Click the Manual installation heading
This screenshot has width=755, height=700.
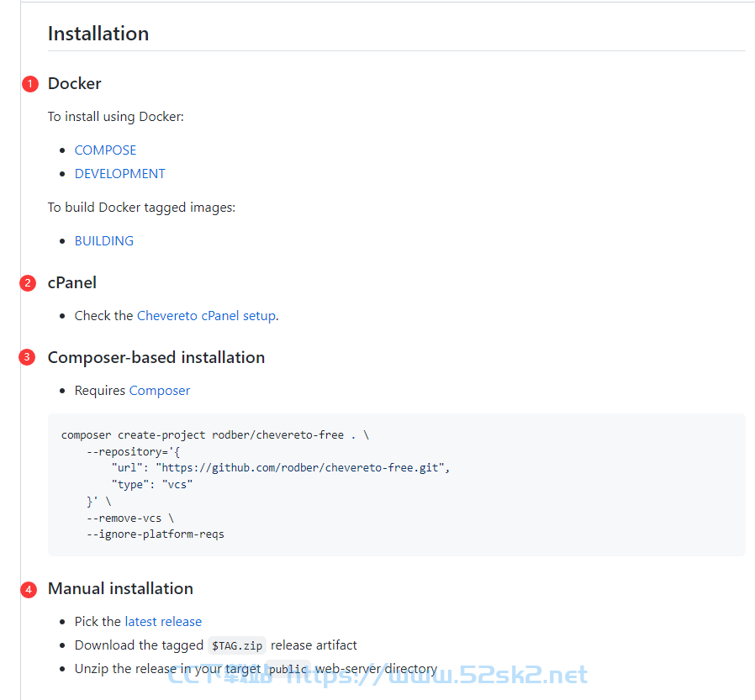tap(120, 588)
